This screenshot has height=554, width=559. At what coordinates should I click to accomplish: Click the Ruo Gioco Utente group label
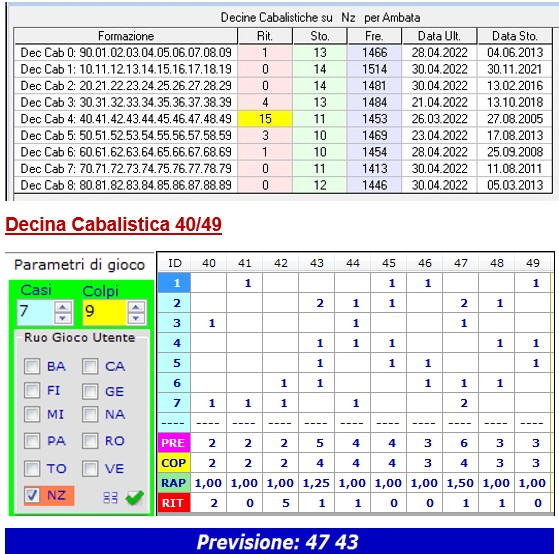pyautogui.click(x=80, y=337)
